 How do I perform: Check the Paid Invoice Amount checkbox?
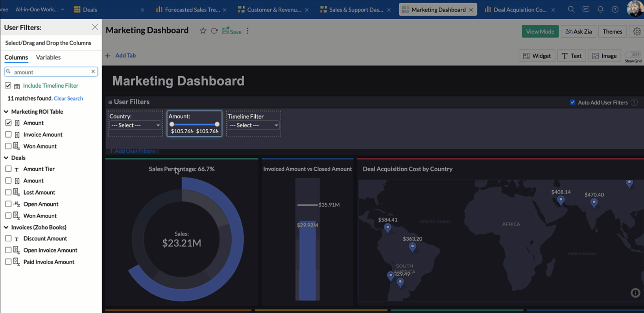pos(8,261)
